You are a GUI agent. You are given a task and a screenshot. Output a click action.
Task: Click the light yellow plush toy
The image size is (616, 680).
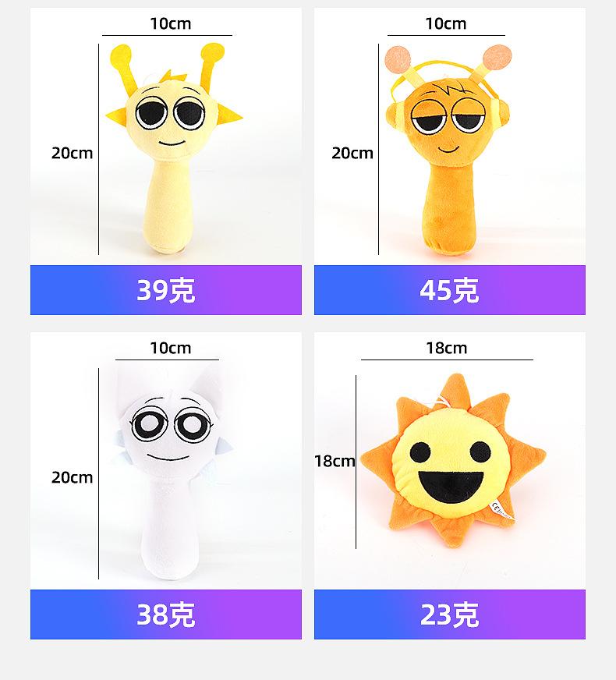point(172,156)
